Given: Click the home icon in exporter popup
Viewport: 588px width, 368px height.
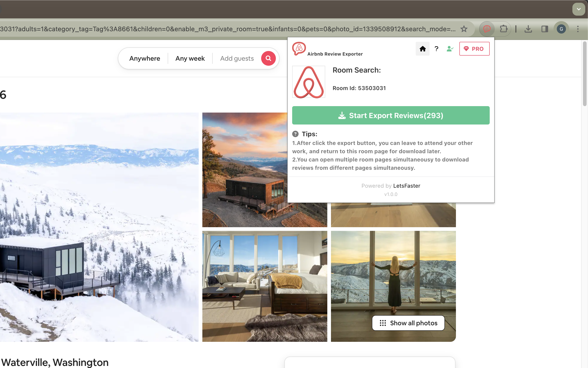Looking at the screenshot, I should pos(422,49).
